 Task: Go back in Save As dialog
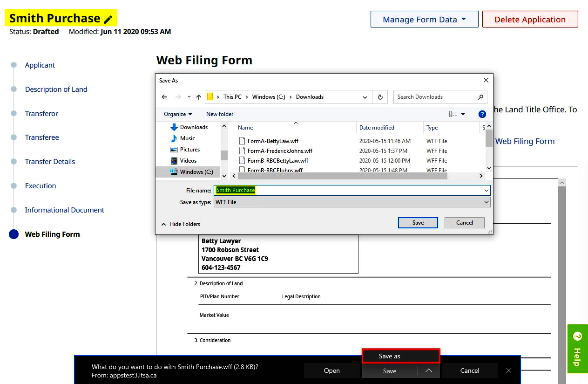pos(164,97)
